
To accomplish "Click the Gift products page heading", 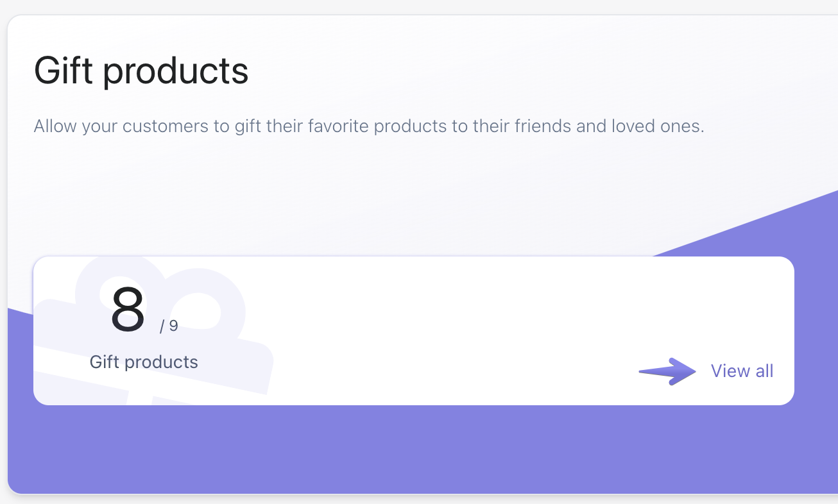I will [141, 71].
